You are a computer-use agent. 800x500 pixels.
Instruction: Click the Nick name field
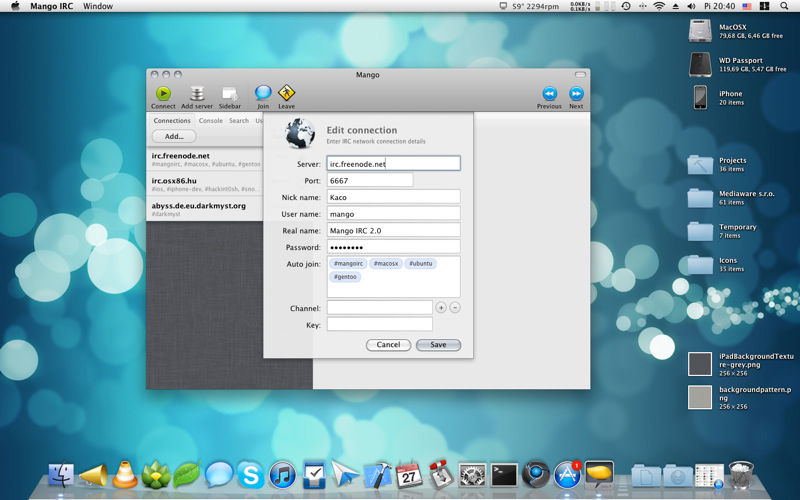(393, 197)
